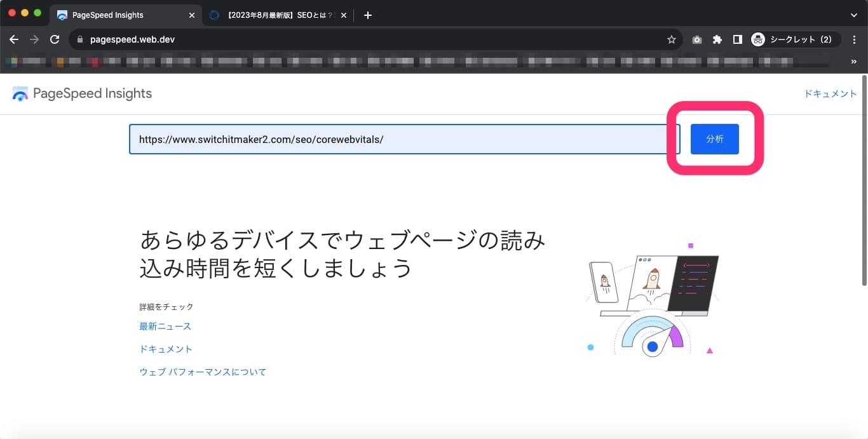Toggle the side panel icon
This screenshot has width=868, height=439.
[x=737, y=39]
